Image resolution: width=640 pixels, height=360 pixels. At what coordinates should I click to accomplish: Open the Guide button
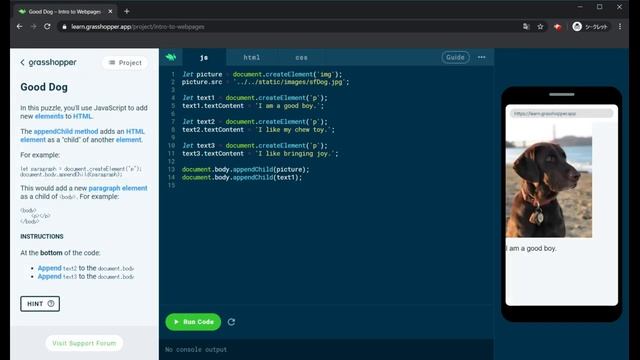coord(455,57)
